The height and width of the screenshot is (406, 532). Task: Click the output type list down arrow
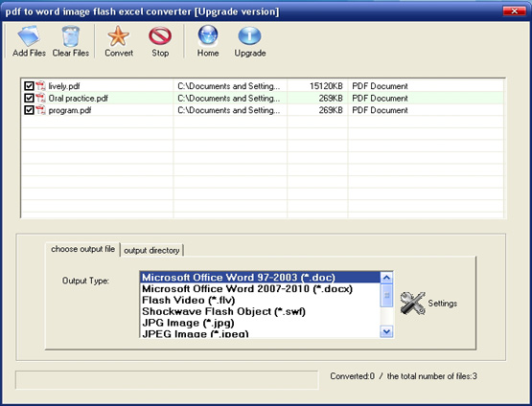pos(386,331)
